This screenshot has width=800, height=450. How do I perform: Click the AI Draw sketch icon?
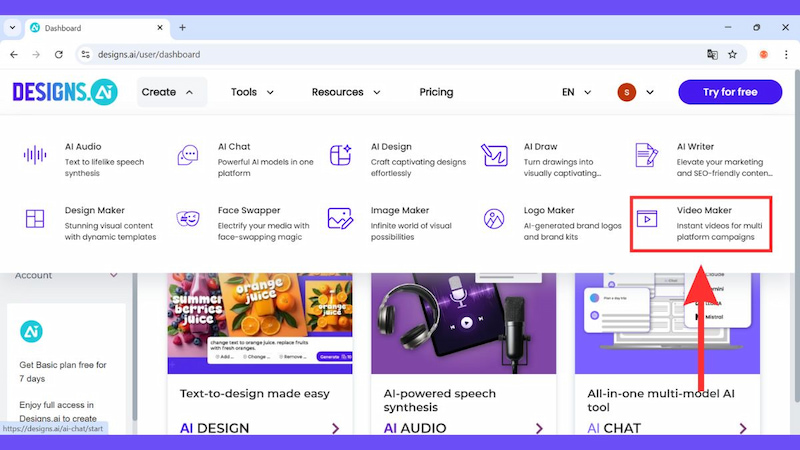click(494, 155)
